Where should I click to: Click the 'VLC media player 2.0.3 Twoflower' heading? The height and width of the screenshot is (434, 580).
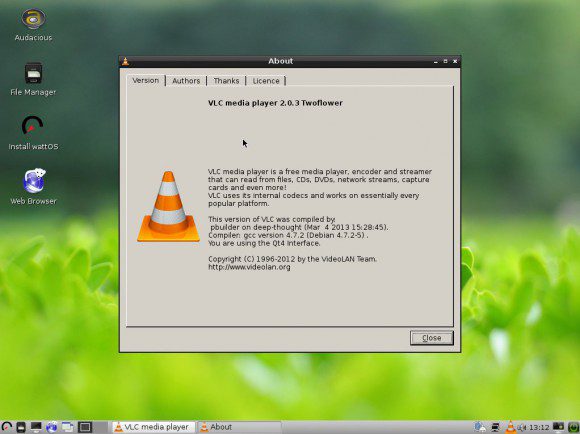[x=275, y=103]
